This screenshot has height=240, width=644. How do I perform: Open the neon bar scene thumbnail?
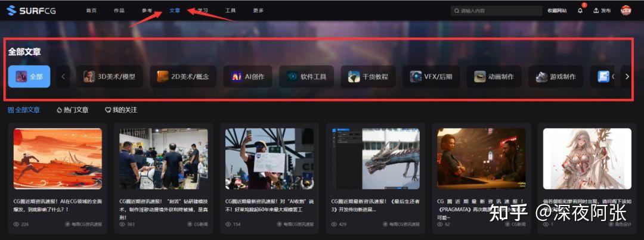481,159
